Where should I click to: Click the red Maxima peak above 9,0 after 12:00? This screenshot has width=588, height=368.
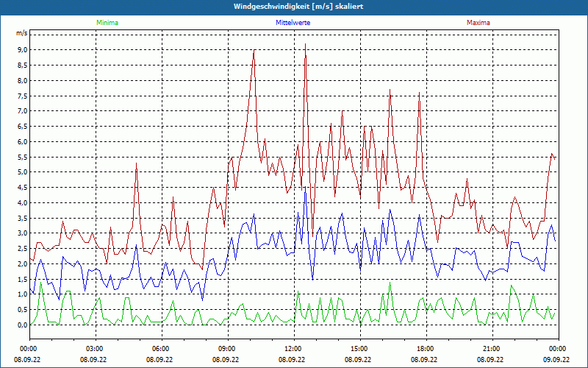[306, 44]
